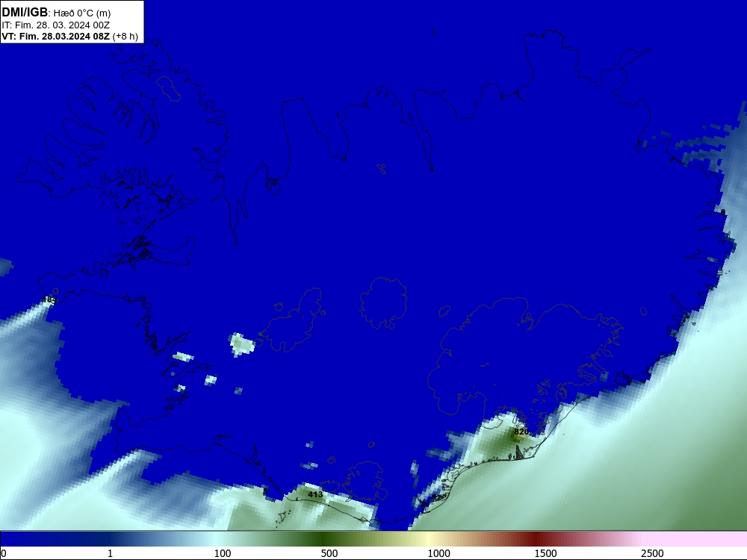
Task: Click the 'VT: Fim. 28.03.2024 08Z' line
Action: point(56,36)
